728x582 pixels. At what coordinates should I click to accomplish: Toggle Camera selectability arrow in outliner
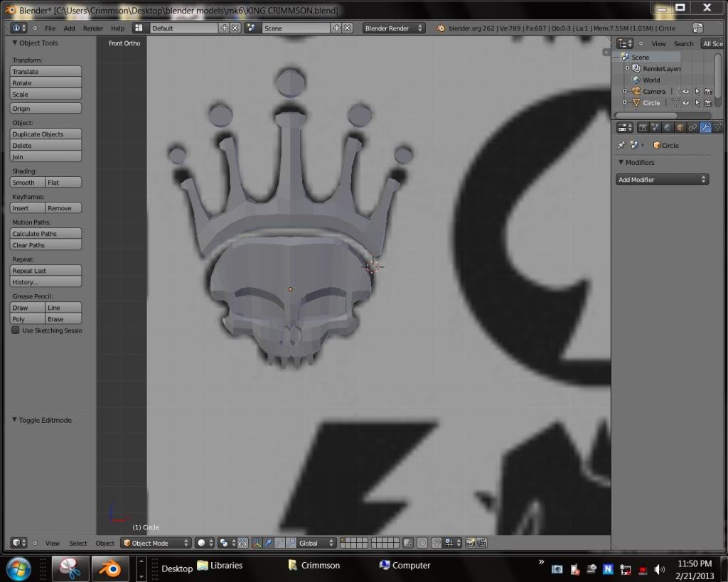[697, 92]
